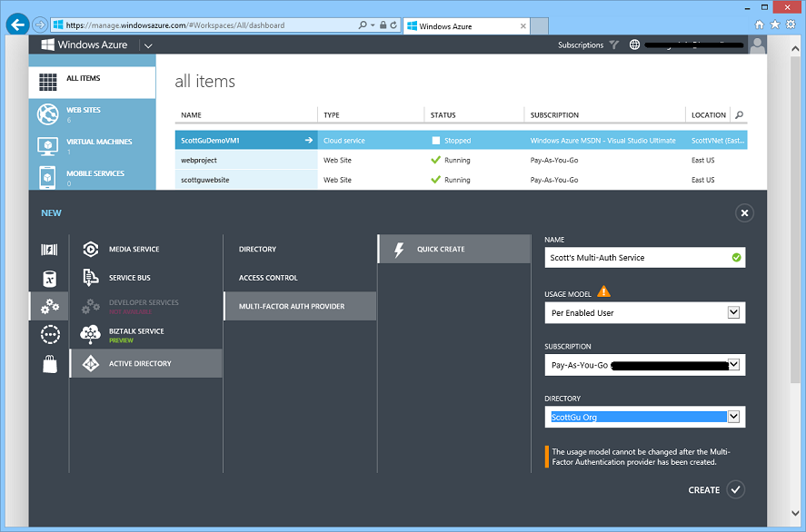Viewport: 806px width, 532px height.
Task: Select the Data Services database icon
Action: pyautogui.click(x=49, y=279)
